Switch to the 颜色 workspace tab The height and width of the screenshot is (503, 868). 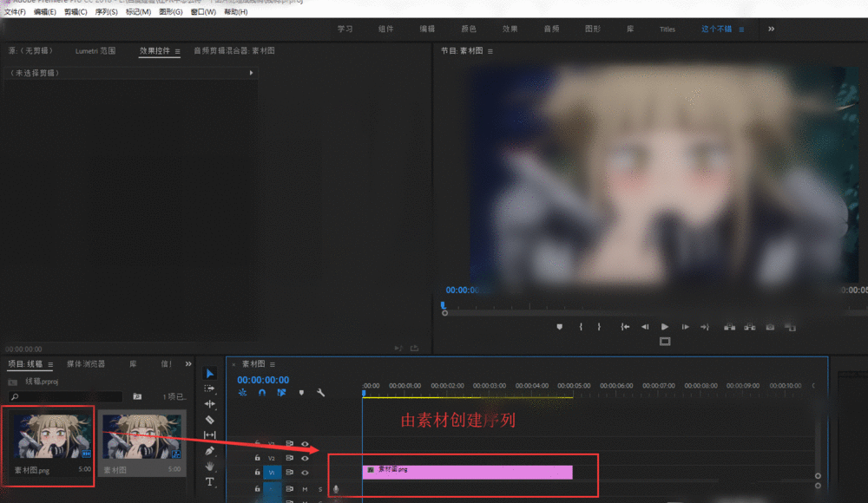(469, 29)
